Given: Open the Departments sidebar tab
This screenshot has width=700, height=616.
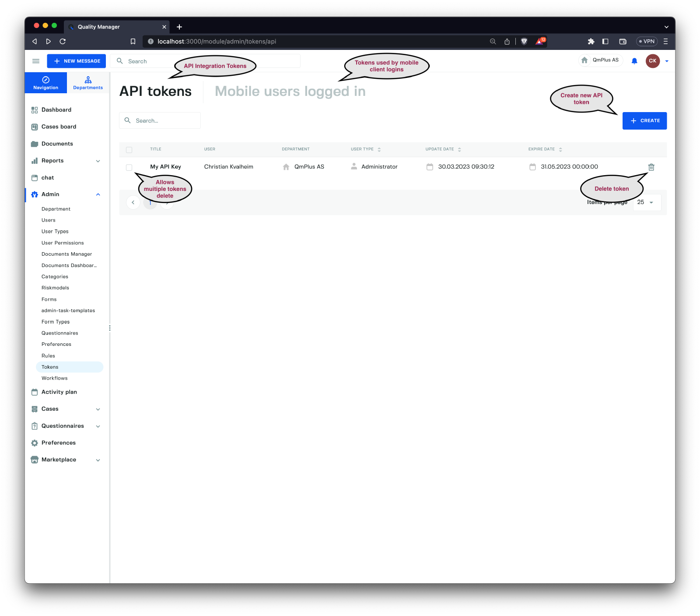Looking at the screenshot, I should 88,83.
